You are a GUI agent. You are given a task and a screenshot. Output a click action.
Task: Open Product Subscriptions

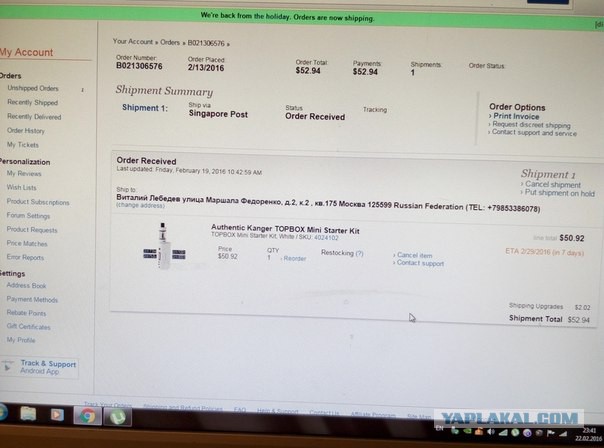[38, 202]
